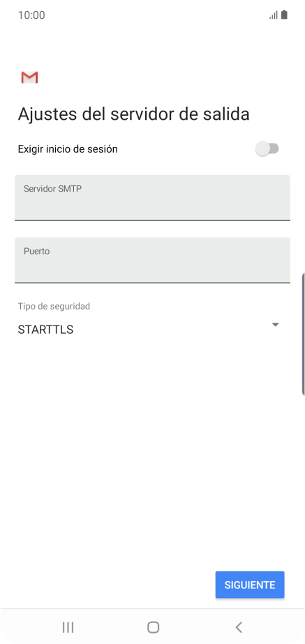Tap the Puerto field label
Screen dimensions: 305x644
click(36, 251)
